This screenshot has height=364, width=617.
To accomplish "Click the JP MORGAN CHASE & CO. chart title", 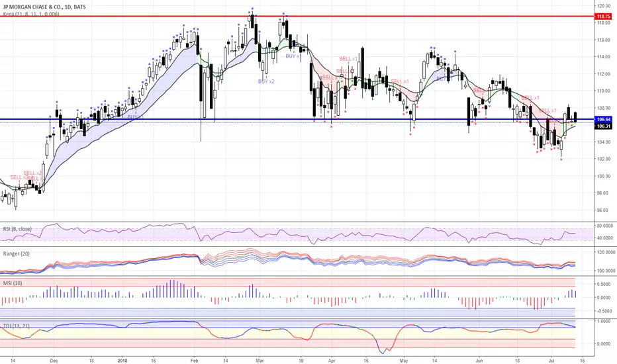I will 44,7.
